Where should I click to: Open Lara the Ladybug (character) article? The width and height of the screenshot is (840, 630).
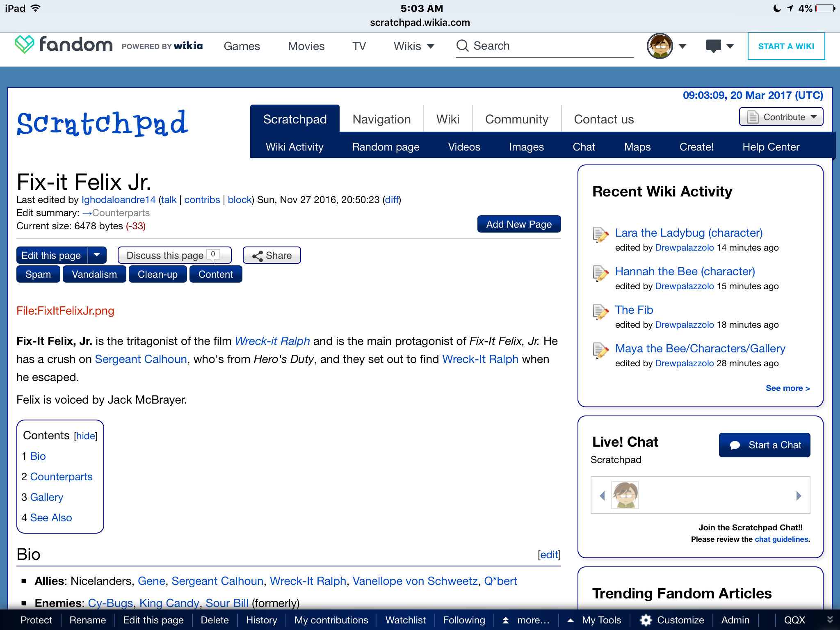689,233
